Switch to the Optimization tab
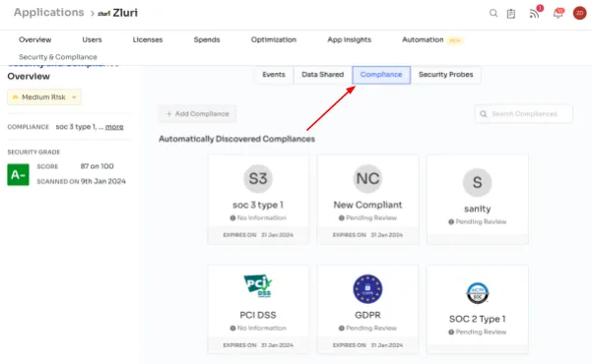 tap(274, 39)
